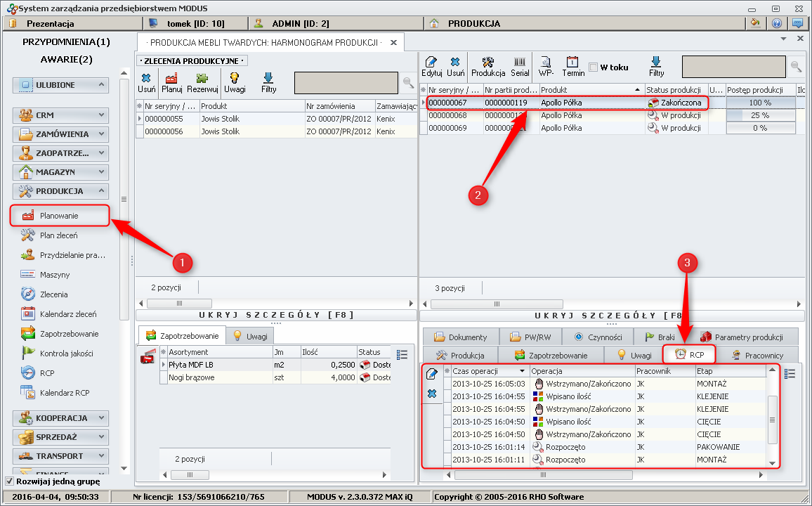Enable the W toku checkbox
Viewport: 812px width, 506px height.
594,67
